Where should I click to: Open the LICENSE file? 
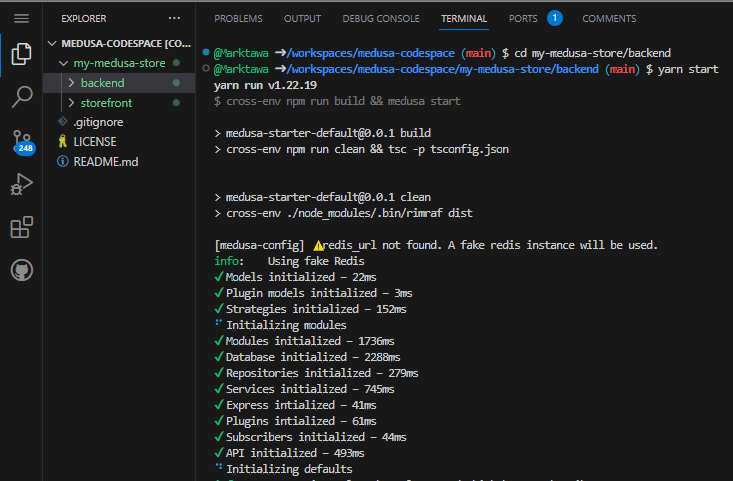(x=95, y=142)
